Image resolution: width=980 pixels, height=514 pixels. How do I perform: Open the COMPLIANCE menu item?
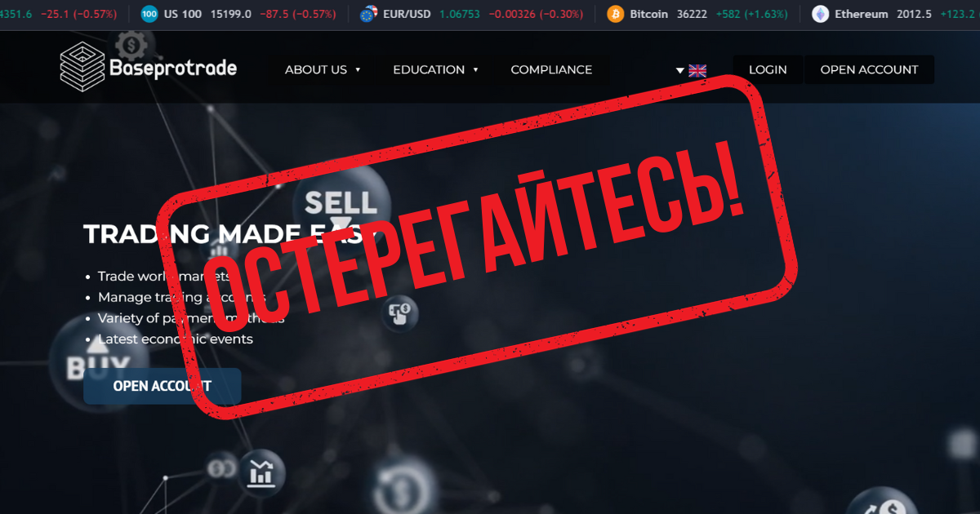551,70
